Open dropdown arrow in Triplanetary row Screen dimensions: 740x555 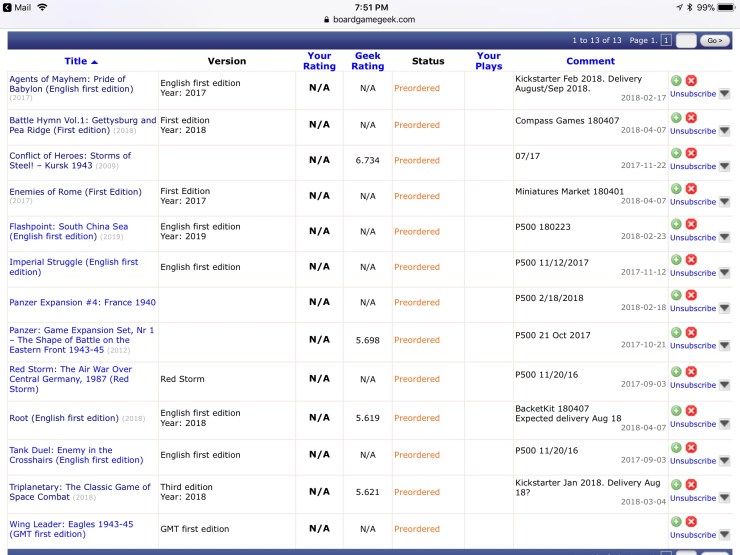point(725,498)
